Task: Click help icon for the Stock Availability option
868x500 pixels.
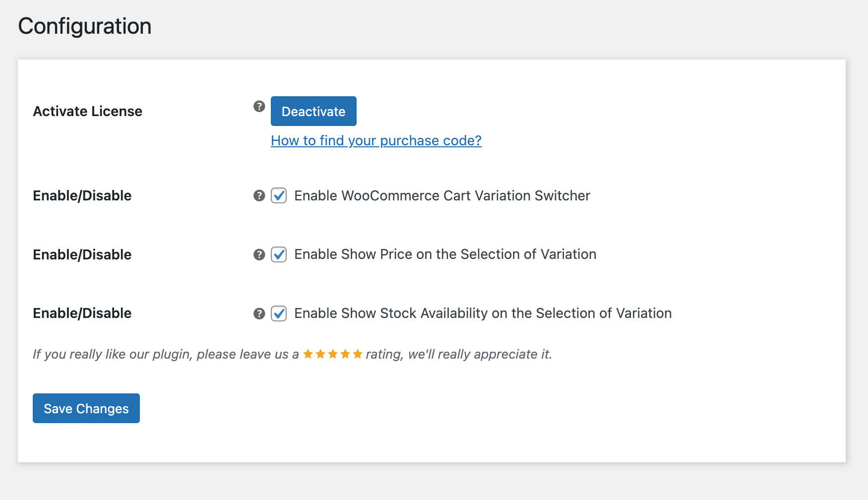Action: [259, 313]
